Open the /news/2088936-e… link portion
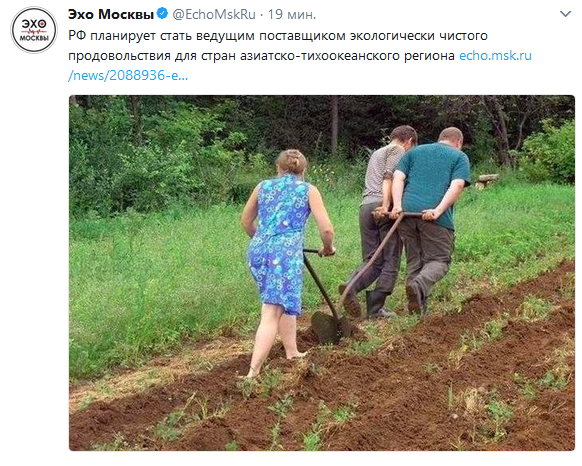 (x=128, y=75)
